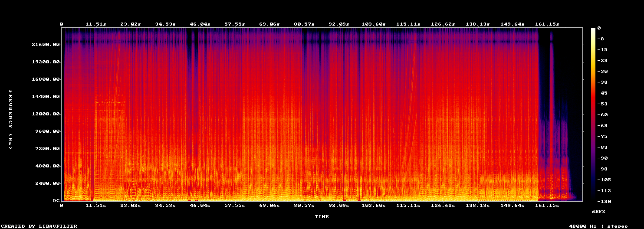Viewport: 644px width, 229px height.
Task: Click the 2400.00 frequency tick label
Action: pyautogui.click(x=46, y=183)
